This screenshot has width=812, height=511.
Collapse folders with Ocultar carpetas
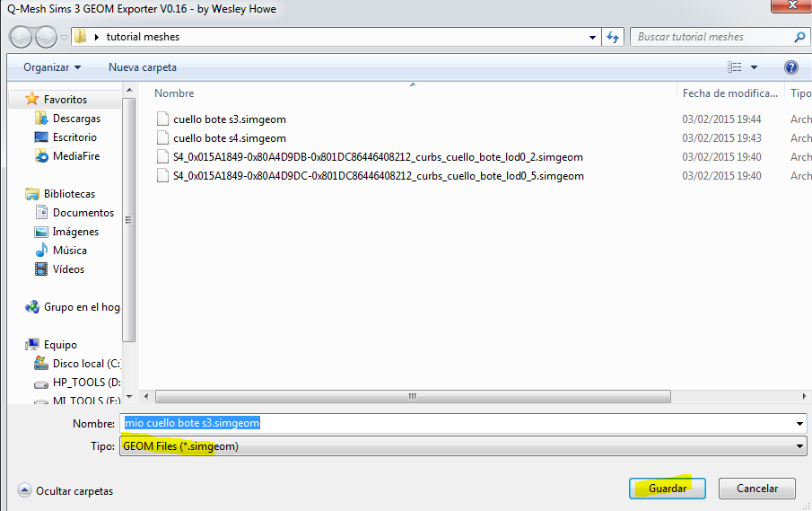tap(65, 491)
